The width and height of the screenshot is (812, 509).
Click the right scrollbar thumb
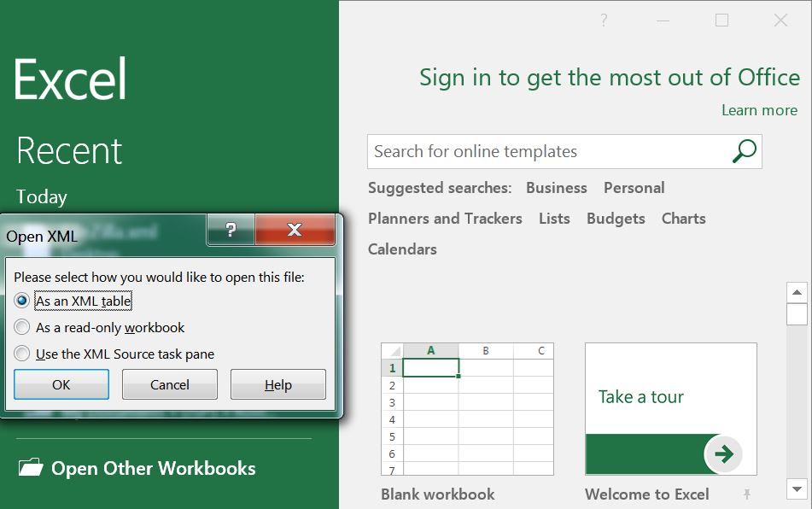click(796, 314)
